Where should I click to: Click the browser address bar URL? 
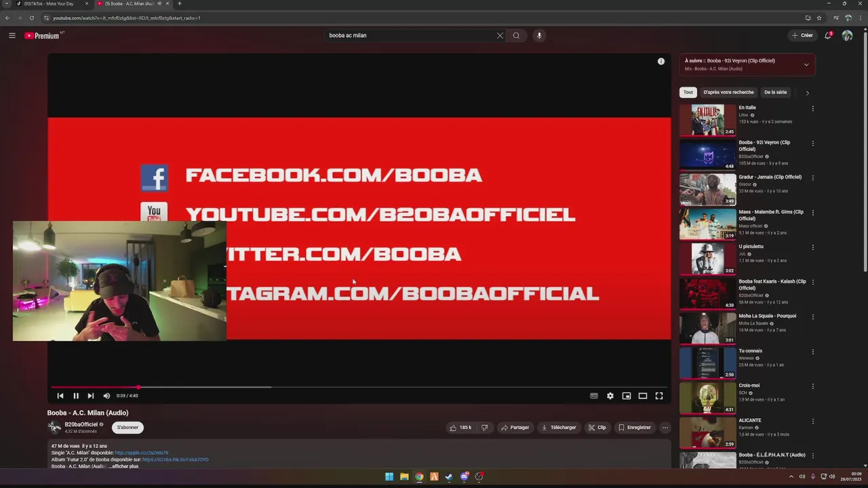tap(127, 18)
